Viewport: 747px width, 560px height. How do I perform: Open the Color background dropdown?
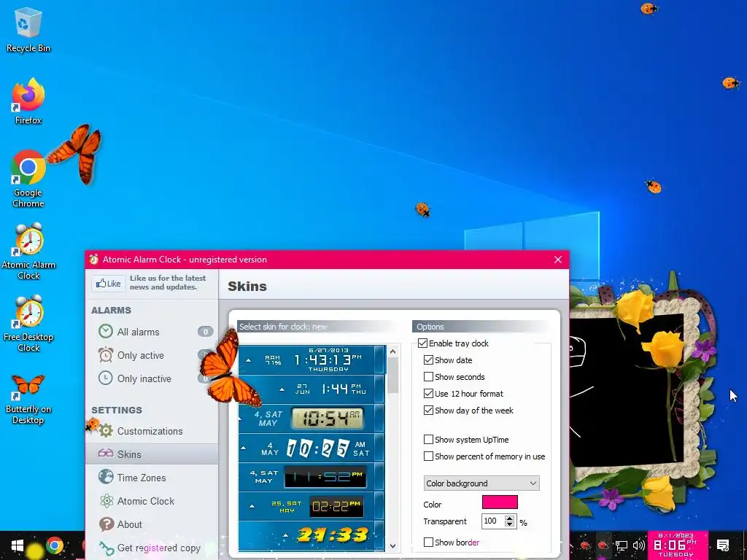[x=481, y=483]
